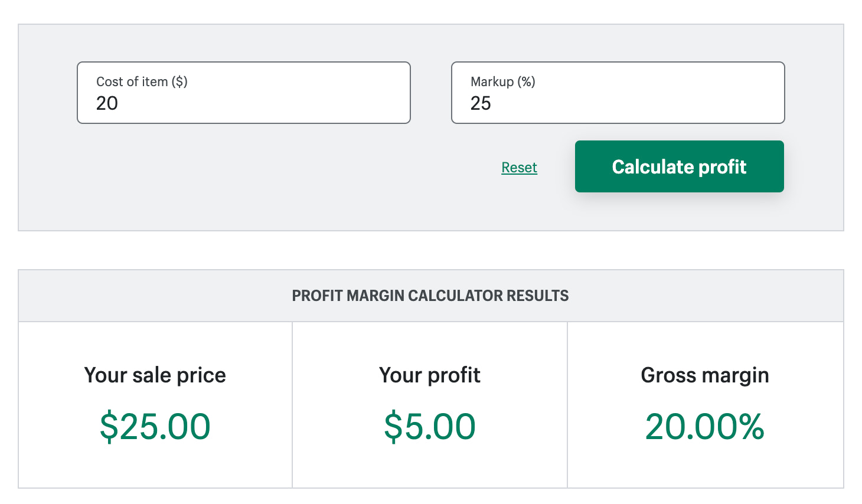Viewport: 862px width, 504px height.
Task: Select the 20.00% gross margin value
Action: tap(705, 426)
